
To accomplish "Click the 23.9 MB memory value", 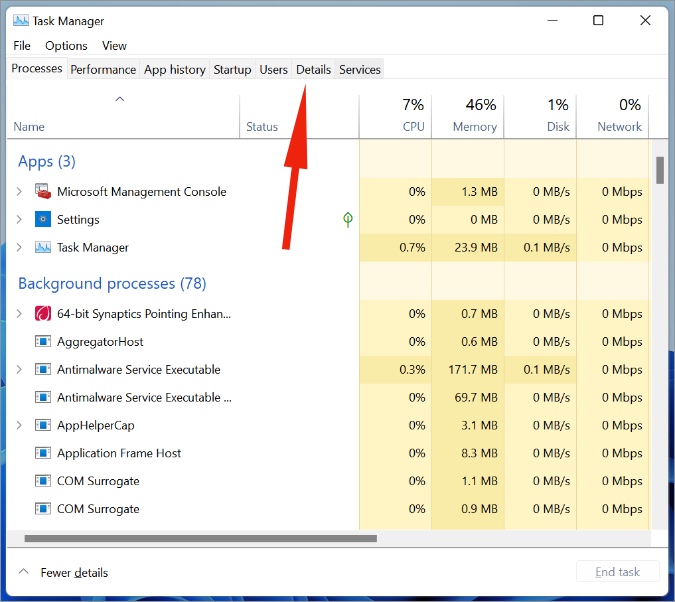I will click(476, 247).
